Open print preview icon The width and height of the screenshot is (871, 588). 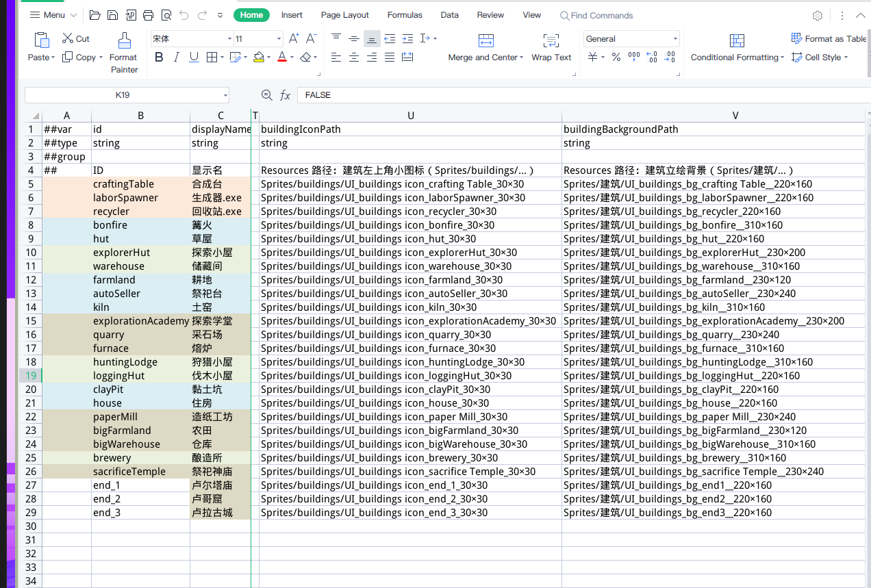[166, 15]
